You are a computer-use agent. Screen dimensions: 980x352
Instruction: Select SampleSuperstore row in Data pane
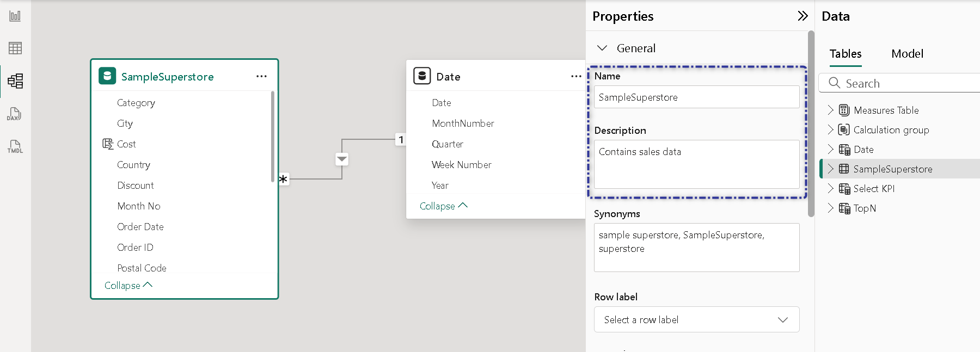[900, 169]
